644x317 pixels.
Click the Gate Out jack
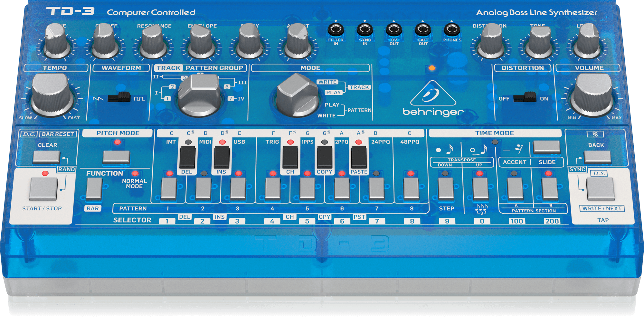click(423, 30)
